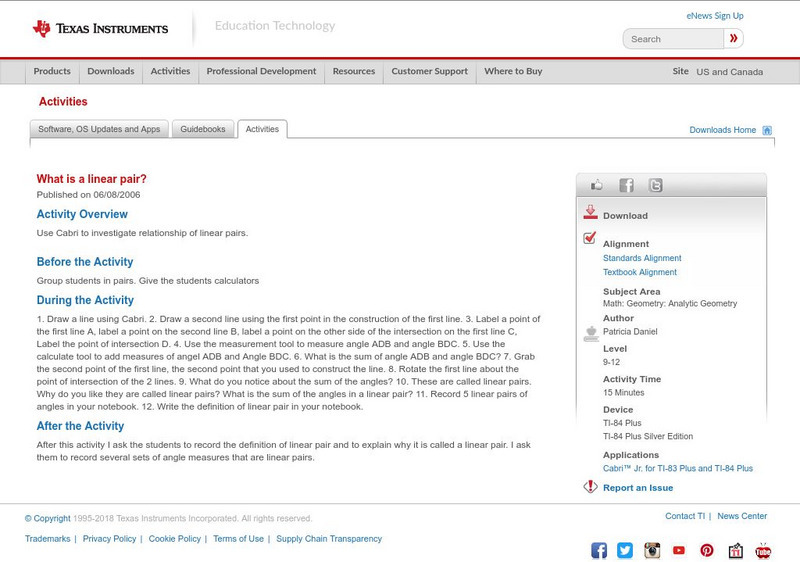The image size is (800, 562).
Task: Switch to the Guidebooks tab
Action: click(203, 129)
